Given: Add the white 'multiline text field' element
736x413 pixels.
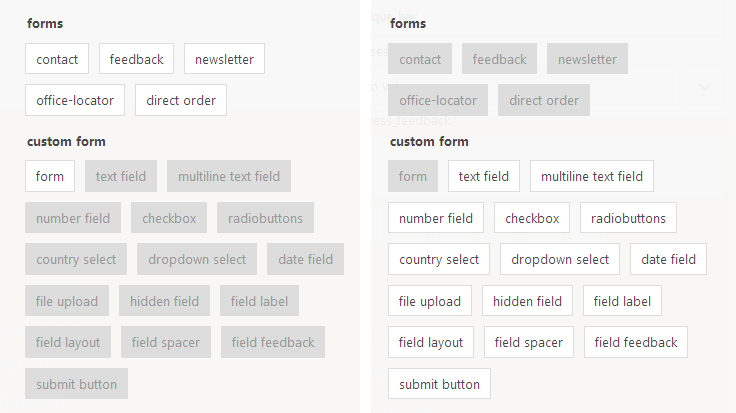Looking at the screenshot, I should click(x=592, y=176).
